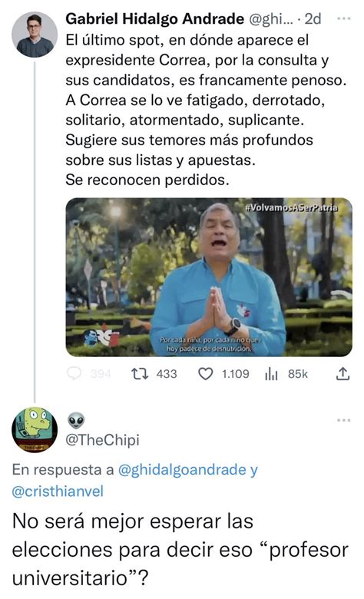
Task: Open the Gabriel Hidalgo Andrade name link
Action: [x=154, y=18]
